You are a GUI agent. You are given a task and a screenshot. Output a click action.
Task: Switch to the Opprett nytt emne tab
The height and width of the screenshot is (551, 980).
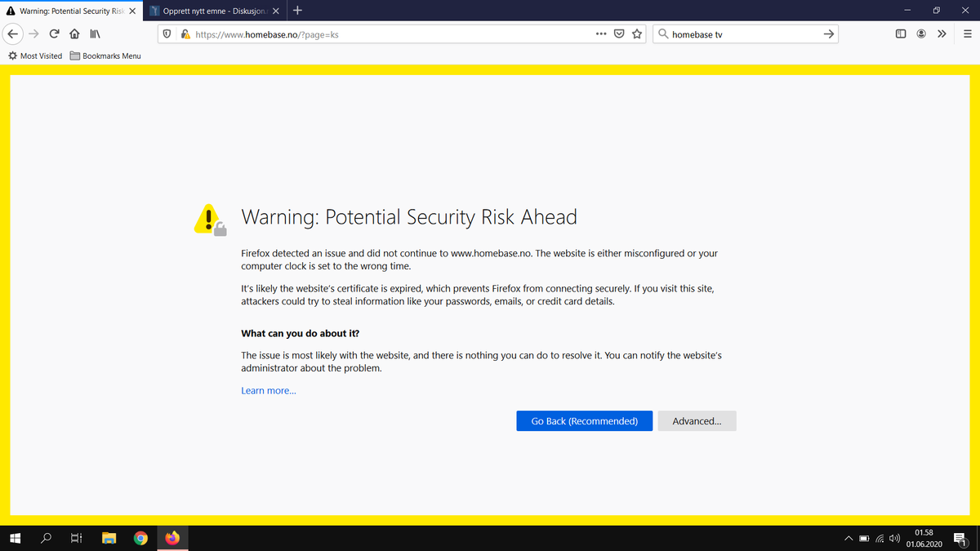[215, 11]
